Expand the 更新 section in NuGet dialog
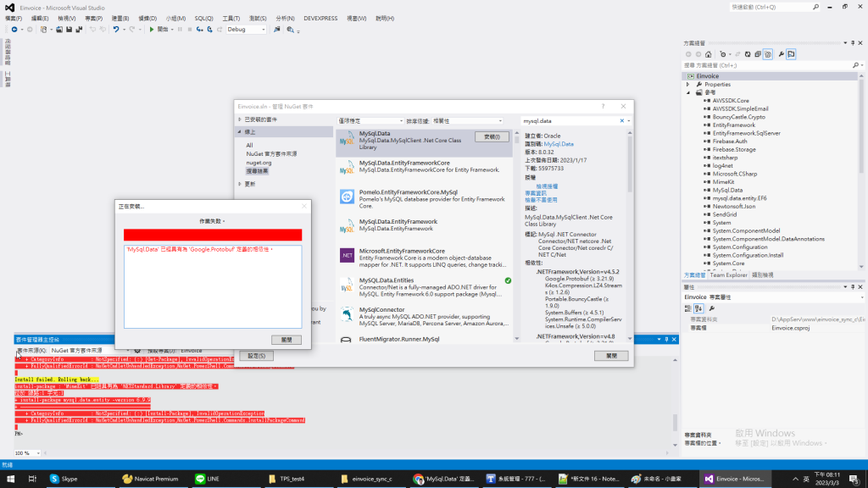 [x=240, y=184]
